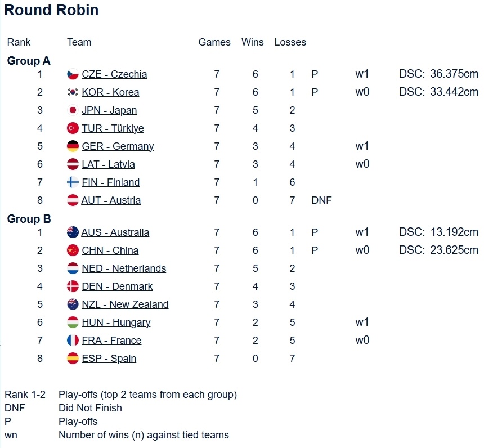Open the AUT - Austria team link
The image size is (484, 448).
click(111, 200)
